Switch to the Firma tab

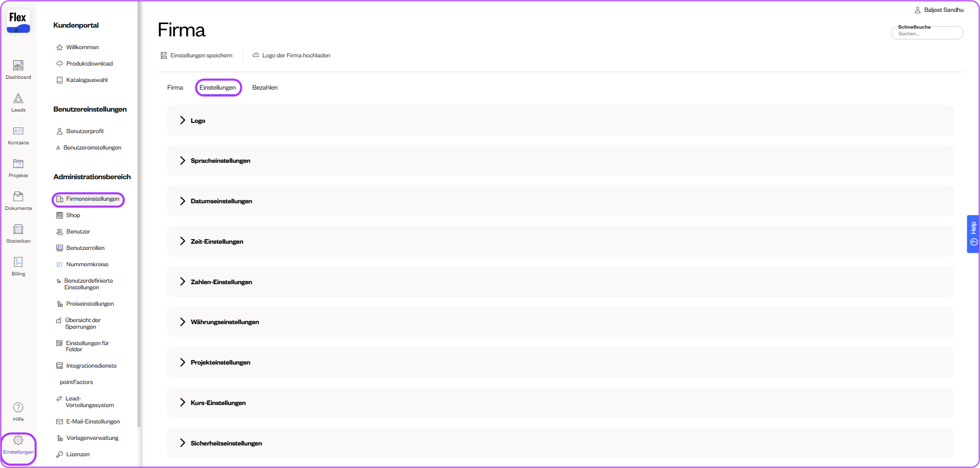click(175, 88)
